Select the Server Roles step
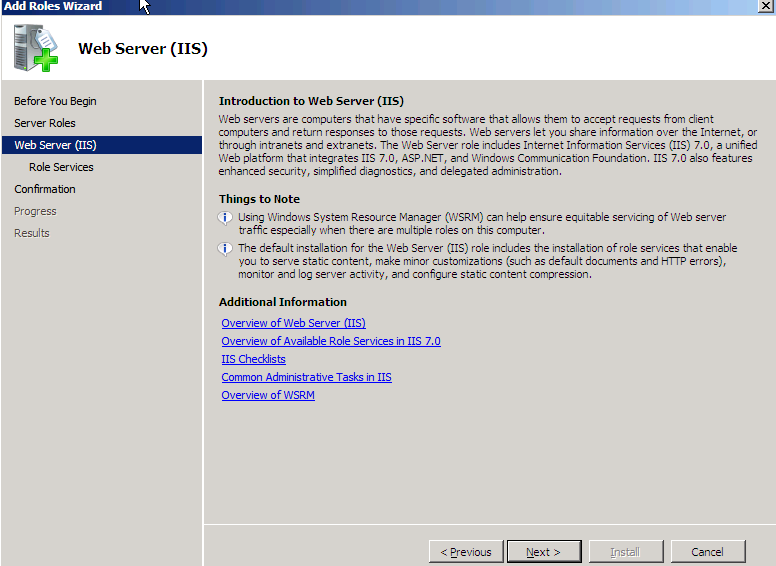The width and height of the screenshot is (776, 566). 45,123
